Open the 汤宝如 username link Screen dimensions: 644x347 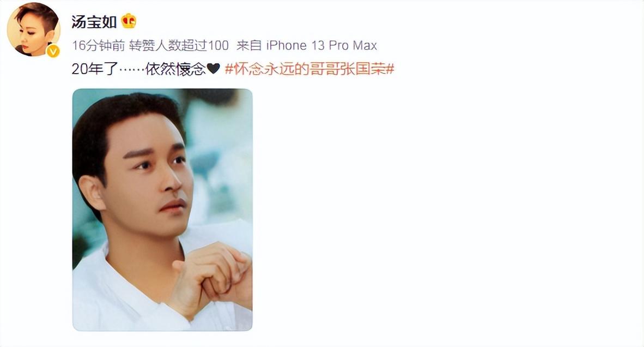pos(94,21)
